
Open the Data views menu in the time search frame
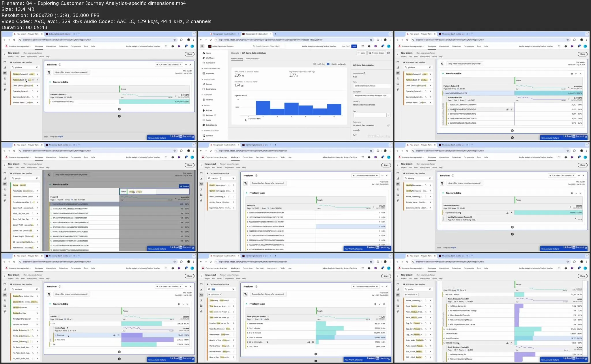click(260, 268)
